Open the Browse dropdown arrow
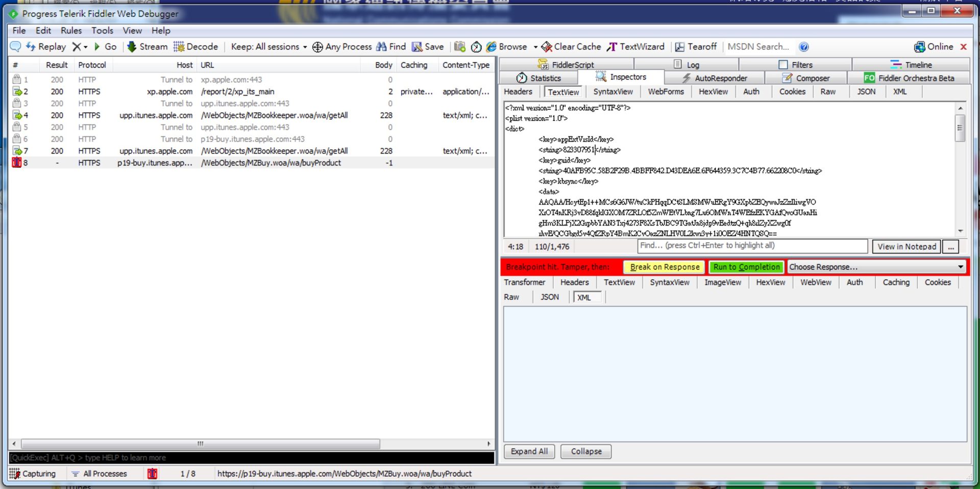The height and width of the screenshot is (489, 980). tap(535, 47)
